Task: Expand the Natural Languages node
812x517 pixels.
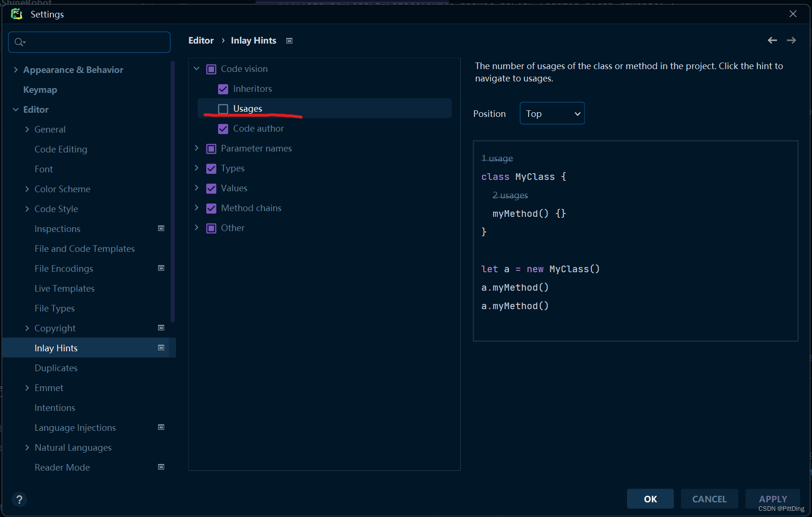Action: pyautogui.click(x=27, y=447)
